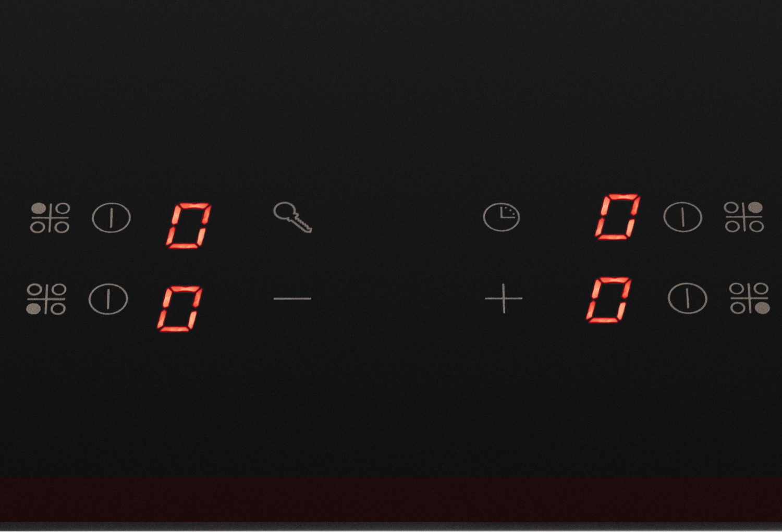Activate child lock via key symbol

(x=292, y=217)
